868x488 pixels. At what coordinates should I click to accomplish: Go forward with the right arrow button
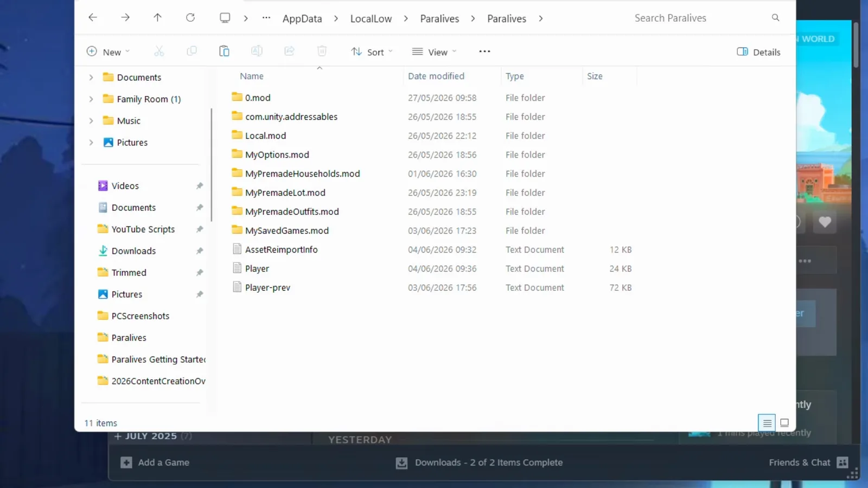coord(125,18)
